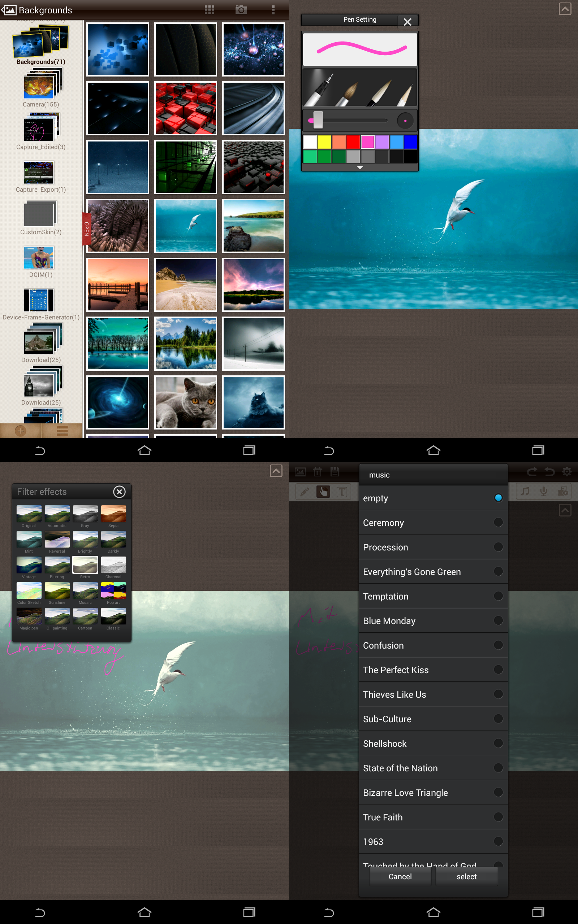This screenshot has width=578, height=924.
Task: Select The Perfect Kiss radio button
Action: (498, 669)
